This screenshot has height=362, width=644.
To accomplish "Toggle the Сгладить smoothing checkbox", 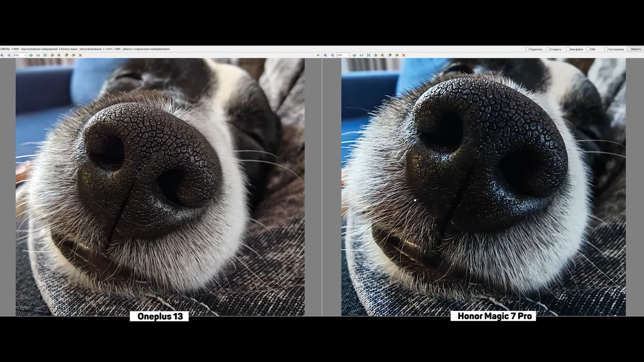I will [x=547, y=49].
